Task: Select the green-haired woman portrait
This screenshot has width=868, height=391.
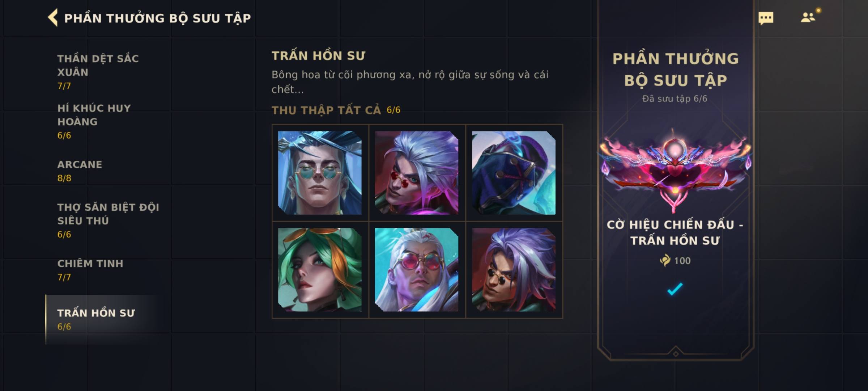Action: (x=320, y=270)
